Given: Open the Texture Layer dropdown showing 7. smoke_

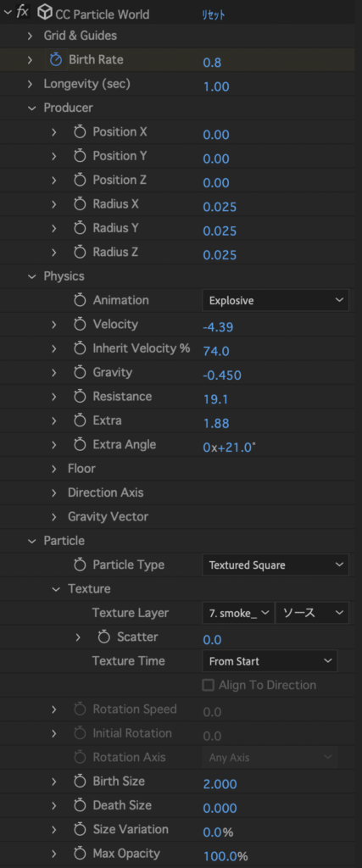Looking at the screenshot, I should (238, 613).
